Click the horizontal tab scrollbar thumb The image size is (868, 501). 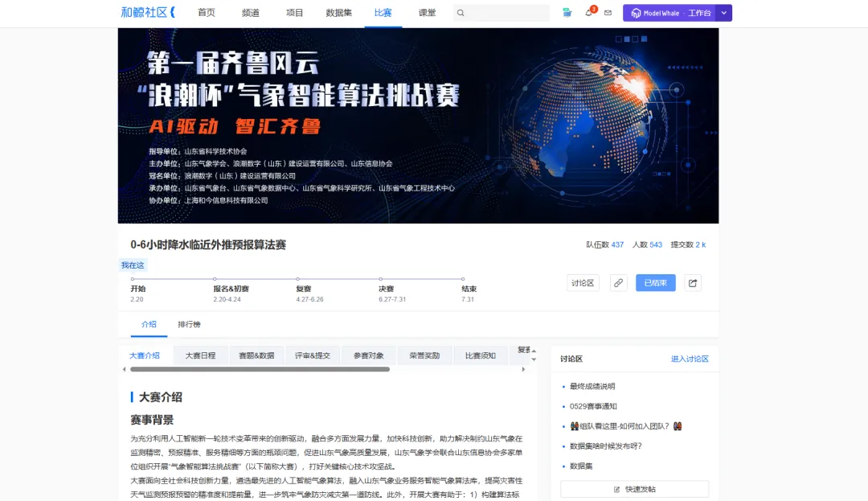[x=260, y=369]
